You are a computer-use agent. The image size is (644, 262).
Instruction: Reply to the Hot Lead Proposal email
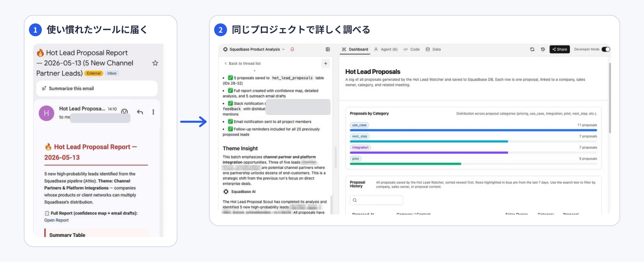pyautogui.click(x=140, y=112)
